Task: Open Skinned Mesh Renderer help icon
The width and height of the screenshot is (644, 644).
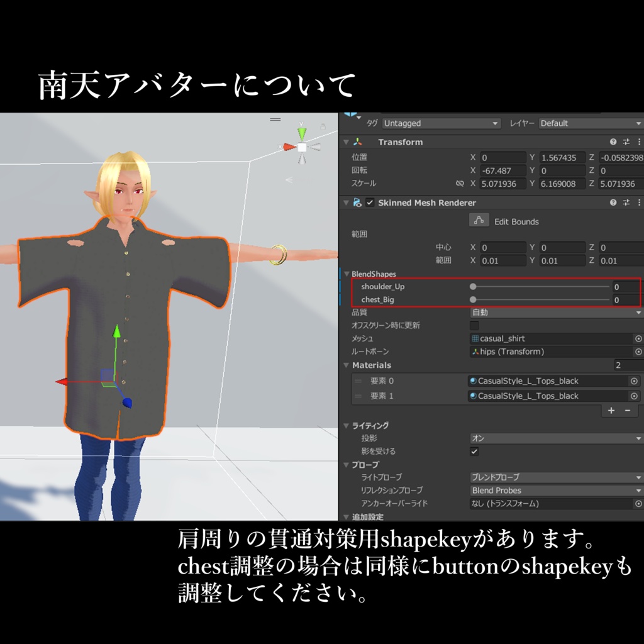Action: click(613, 203)
